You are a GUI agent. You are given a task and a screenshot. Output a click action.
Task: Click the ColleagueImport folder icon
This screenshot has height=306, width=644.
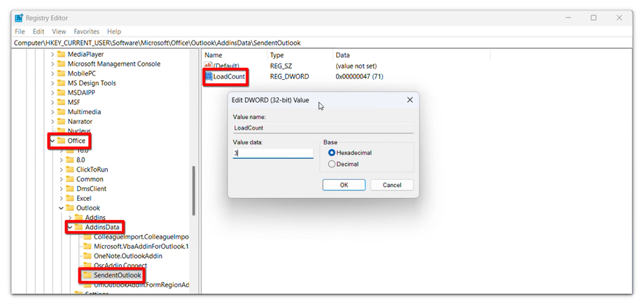click(87, 237)
